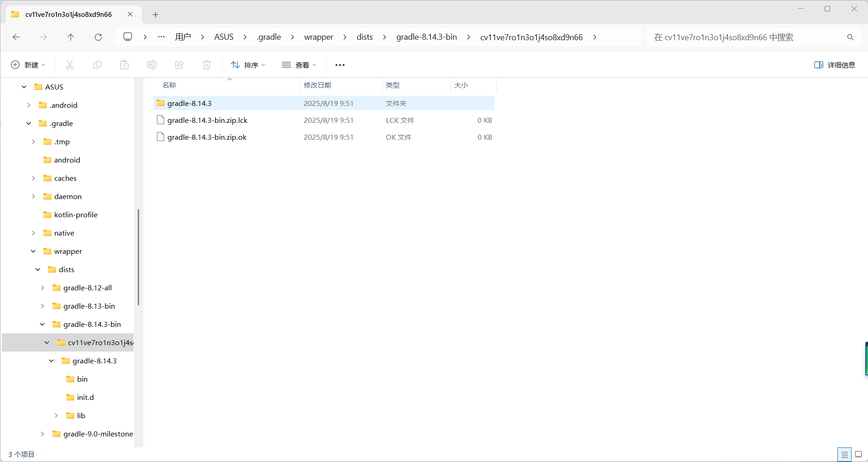Expand the caches folder node
Viewport: 868px width, 462px height.
33,178
